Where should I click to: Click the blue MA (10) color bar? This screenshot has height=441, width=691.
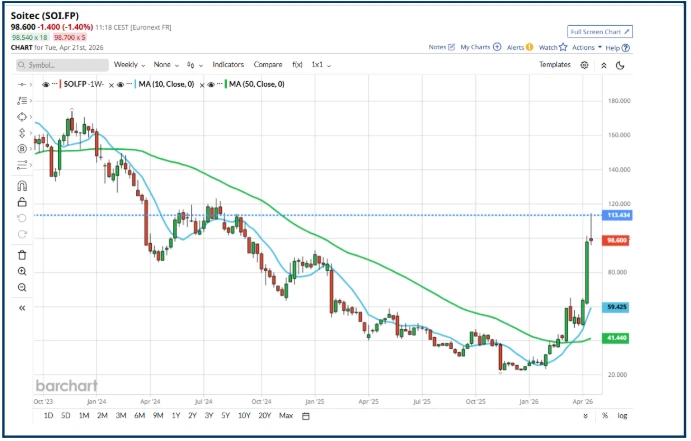135,84
